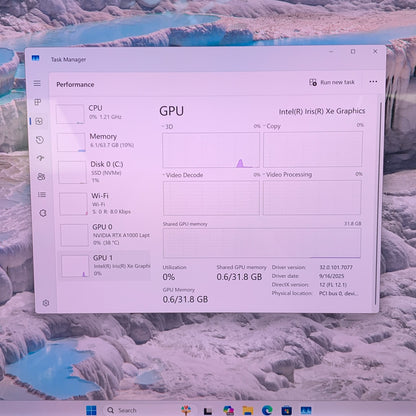416x416 pixels.
Task: Click the 3D engine graph
Action: [x=211, y=150]
